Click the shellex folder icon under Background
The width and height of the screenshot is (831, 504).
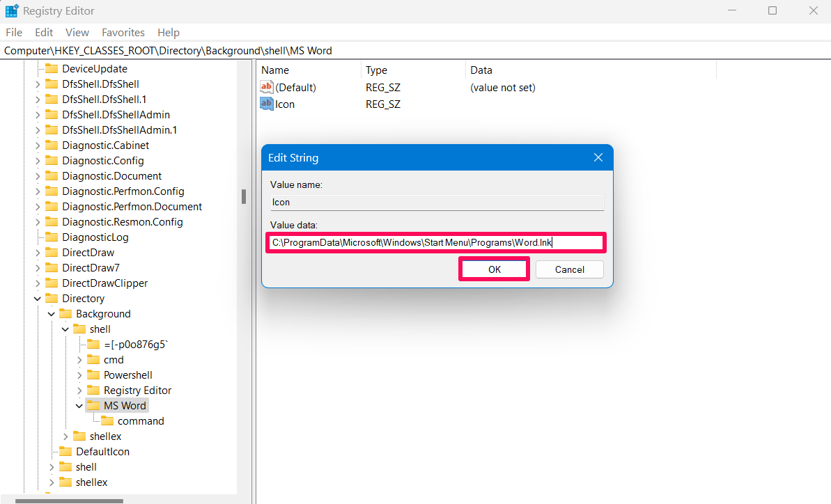[x=79, y=436]
